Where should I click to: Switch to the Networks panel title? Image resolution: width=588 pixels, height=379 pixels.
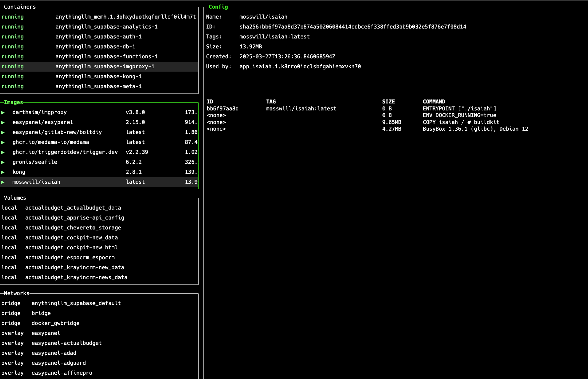pyautogui.click(x=17, y=293)
